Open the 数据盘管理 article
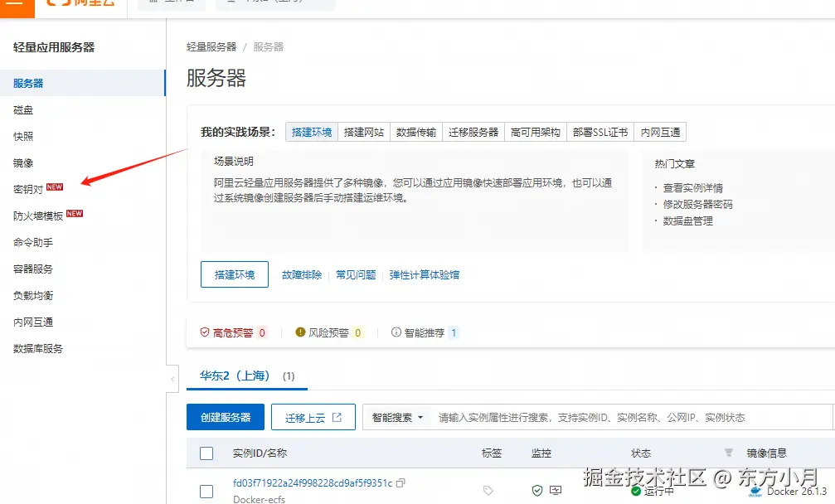 click(688, 220)
